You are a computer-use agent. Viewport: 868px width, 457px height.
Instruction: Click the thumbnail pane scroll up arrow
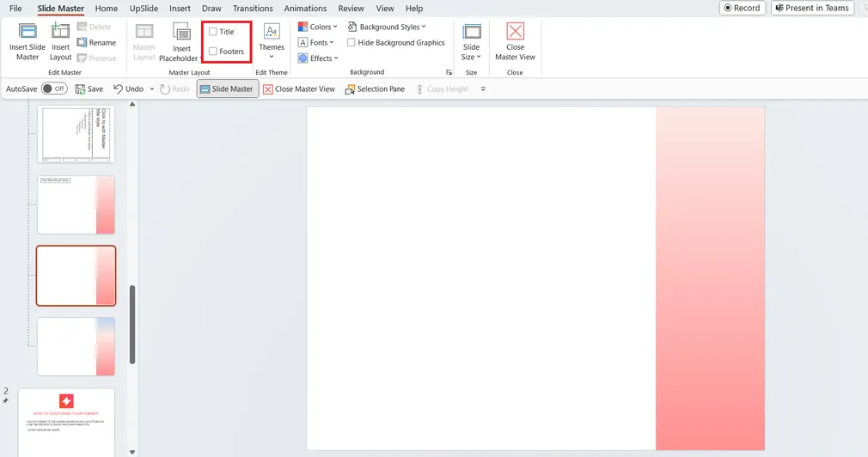(132, 105)
